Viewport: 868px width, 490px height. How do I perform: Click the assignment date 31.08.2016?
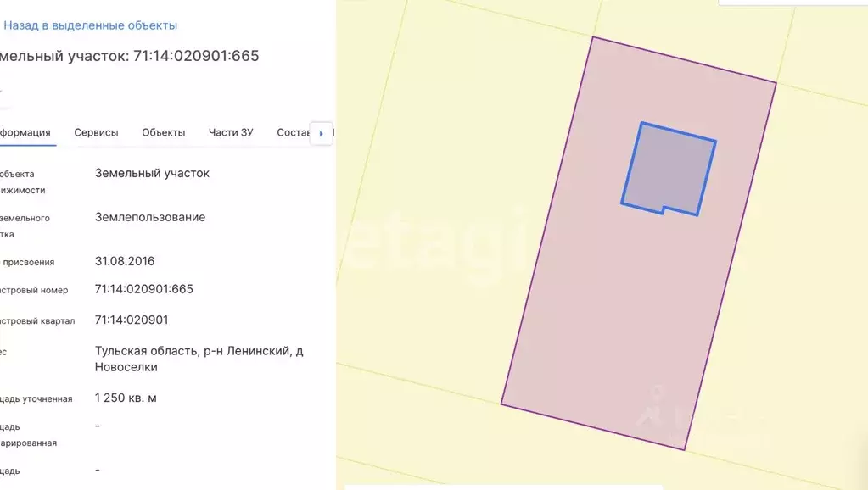(x=125, y=261)
